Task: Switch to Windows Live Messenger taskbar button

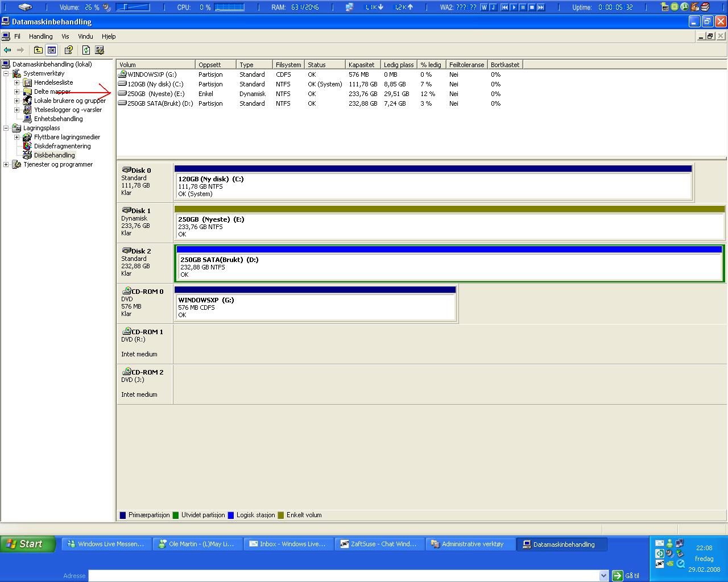Action: point(106,544)
